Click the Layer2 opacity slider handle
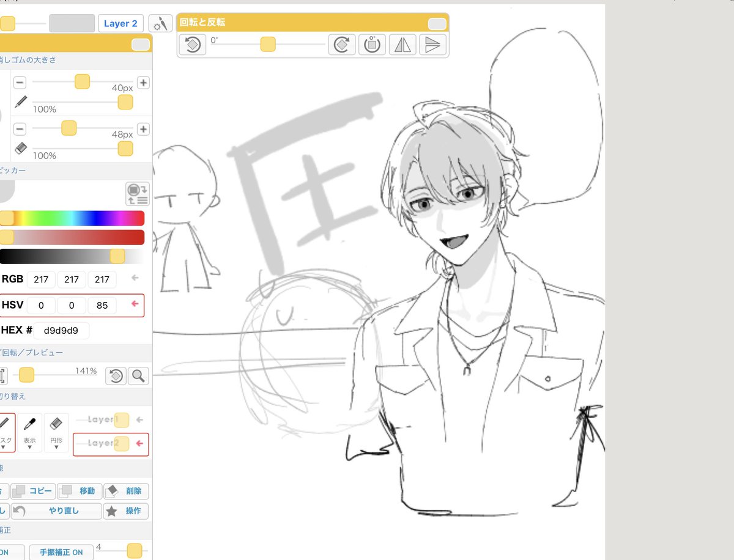The height and width of the screenshot is (560, 734). [121, 444]
